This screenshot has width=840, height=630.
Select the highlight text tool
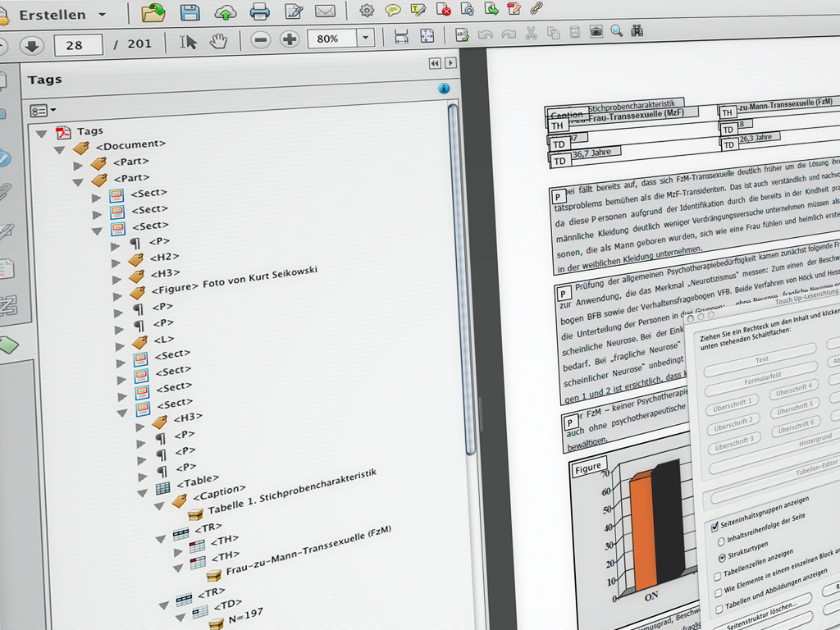[x=418, y=9]
